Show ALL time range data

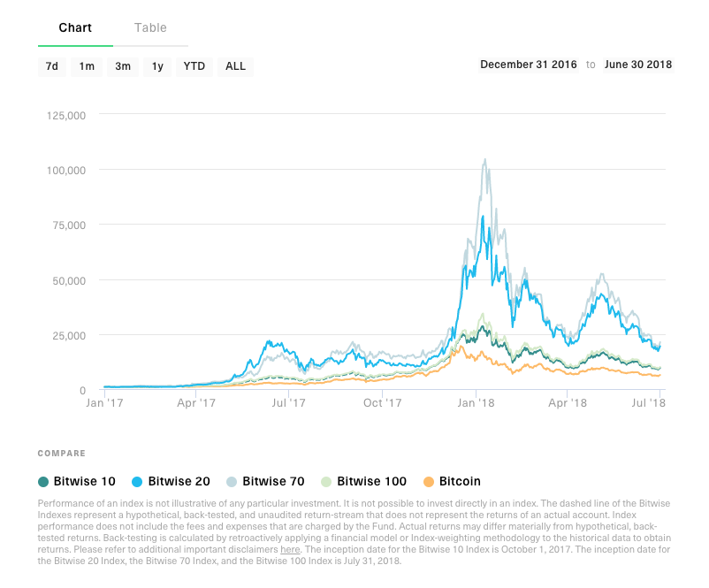235,66
